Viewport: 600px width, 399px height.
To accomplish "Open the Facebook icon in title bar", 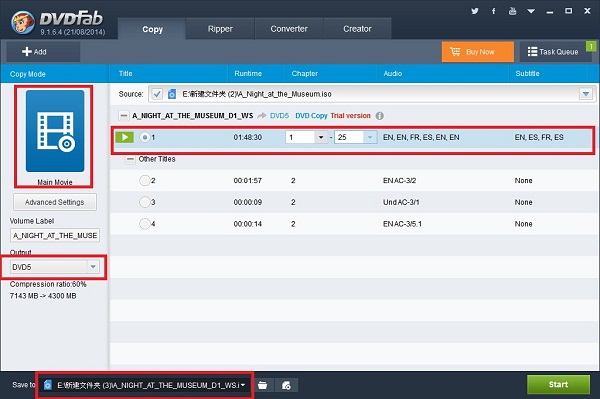I will [x=494, y=11].
